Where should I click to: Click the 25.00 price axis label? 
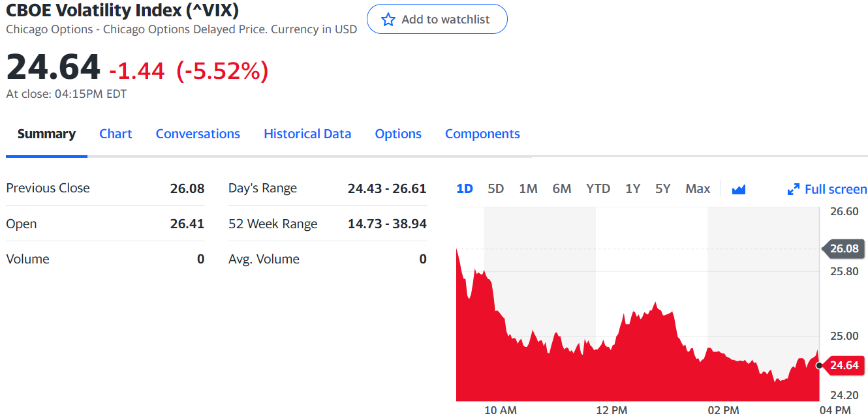click(x=845, y=336)
